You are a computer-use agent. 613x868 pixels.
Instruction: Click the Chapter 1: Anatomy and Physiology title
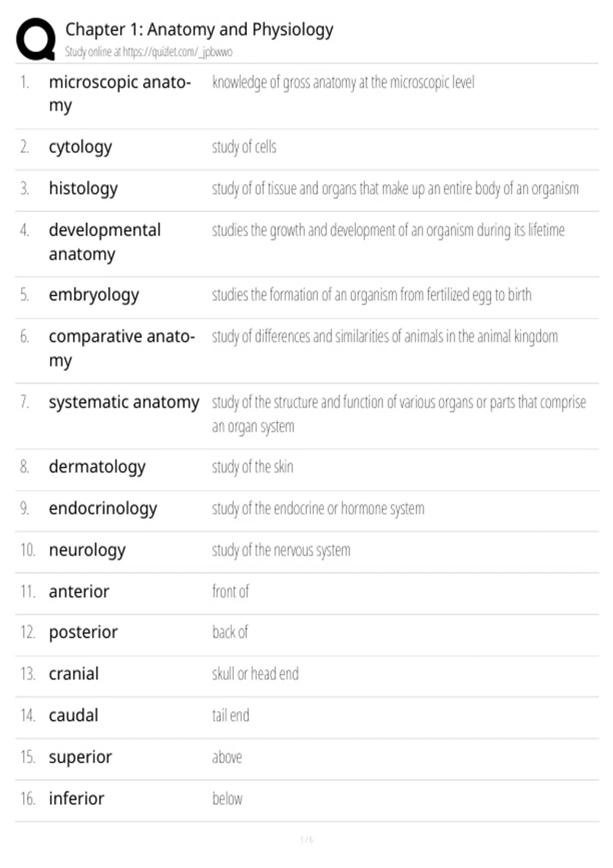click(199, 30)
